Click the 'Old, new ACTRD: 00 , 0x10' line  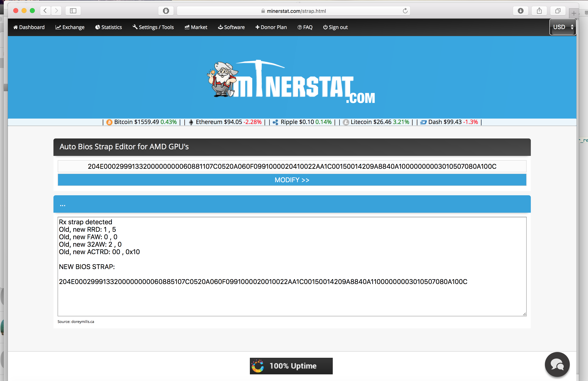pyautogui.click(x=99, y=252)
